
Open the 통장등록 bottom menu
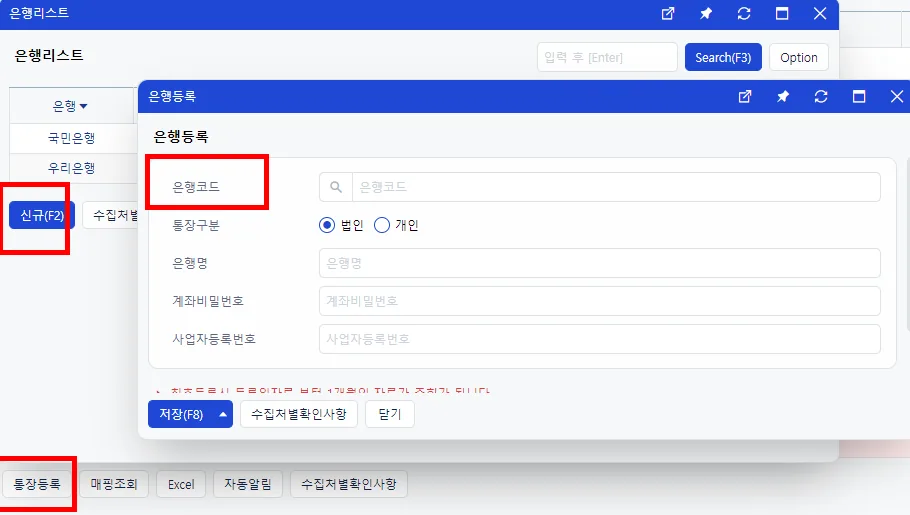coord(37,484)
